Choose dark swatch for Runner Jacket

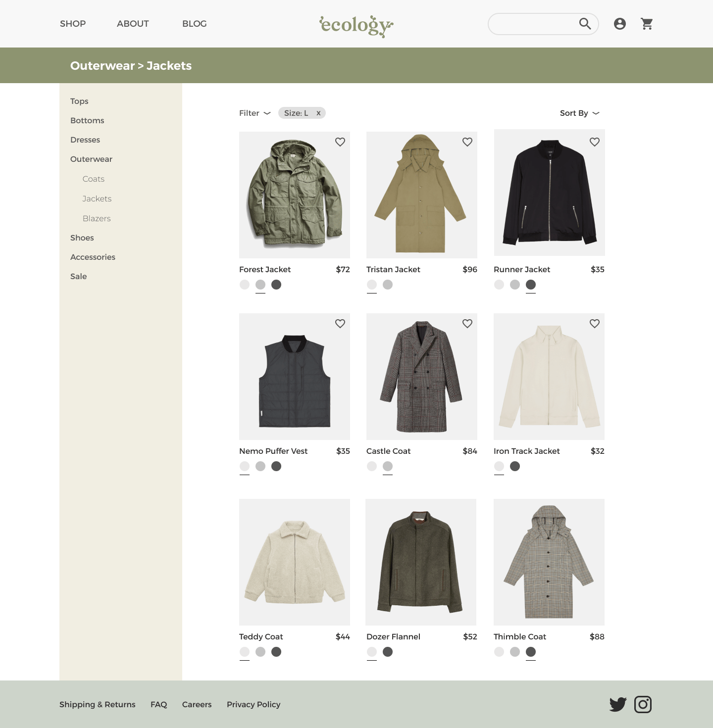coord(531,285)
